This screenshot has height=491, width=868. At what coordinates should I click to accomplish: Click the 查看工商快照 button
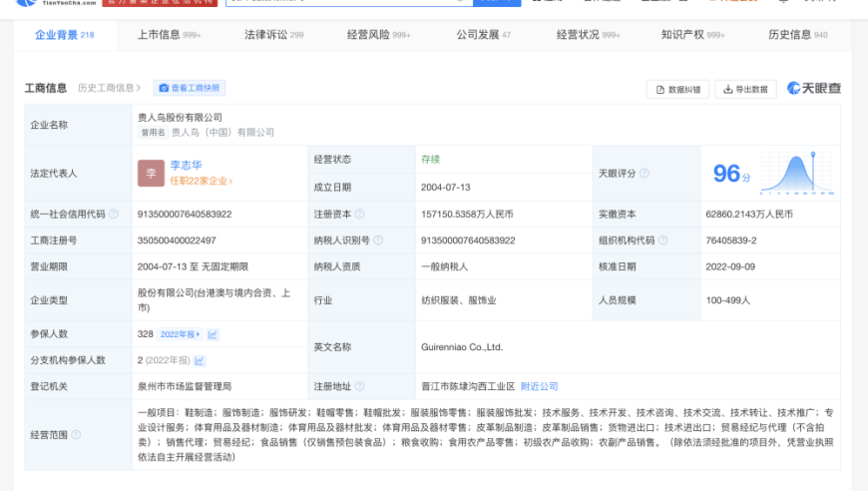tap(190, 88)
